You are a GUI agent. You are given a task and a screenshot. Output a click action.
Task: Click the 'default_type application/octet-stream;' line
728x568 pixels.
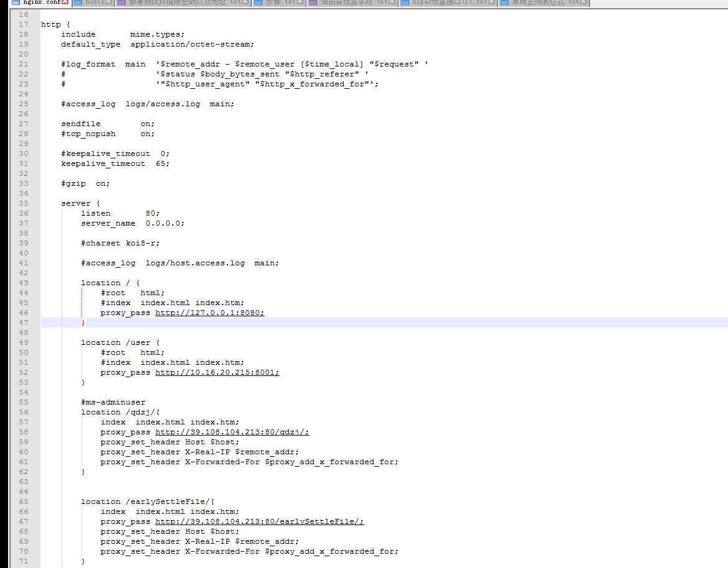[x=157, y=44]
